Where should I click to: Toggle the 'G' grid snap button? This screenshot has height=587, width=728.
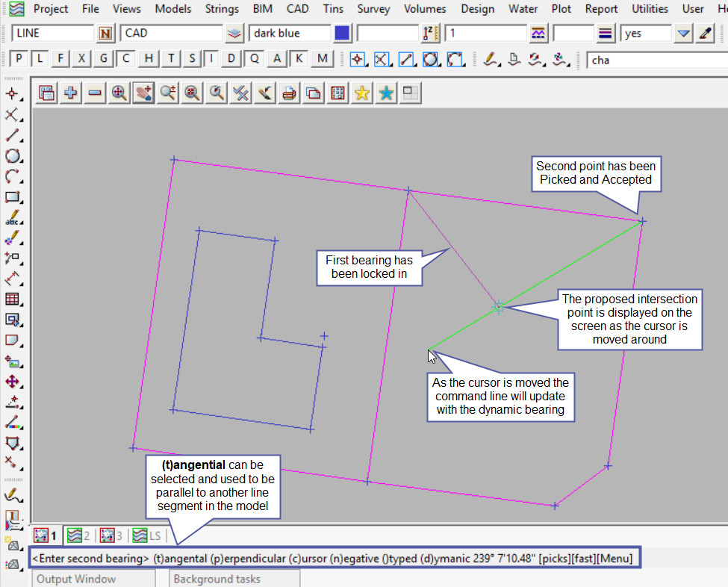tap(104, 59)
